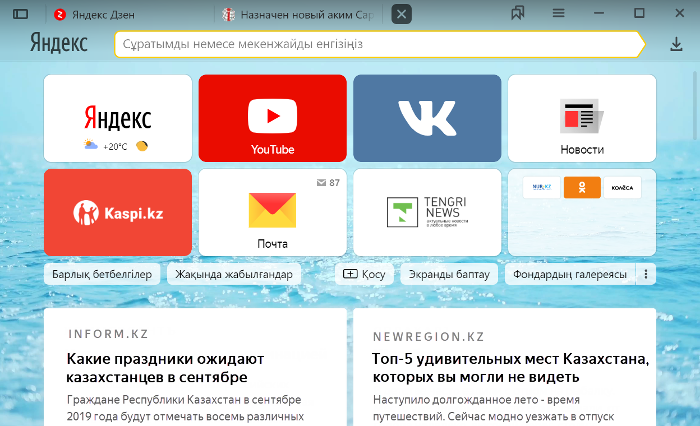700x426 pixels.
Task: Open the Яндекс tile with weather
Action: (x=118, y=118)
